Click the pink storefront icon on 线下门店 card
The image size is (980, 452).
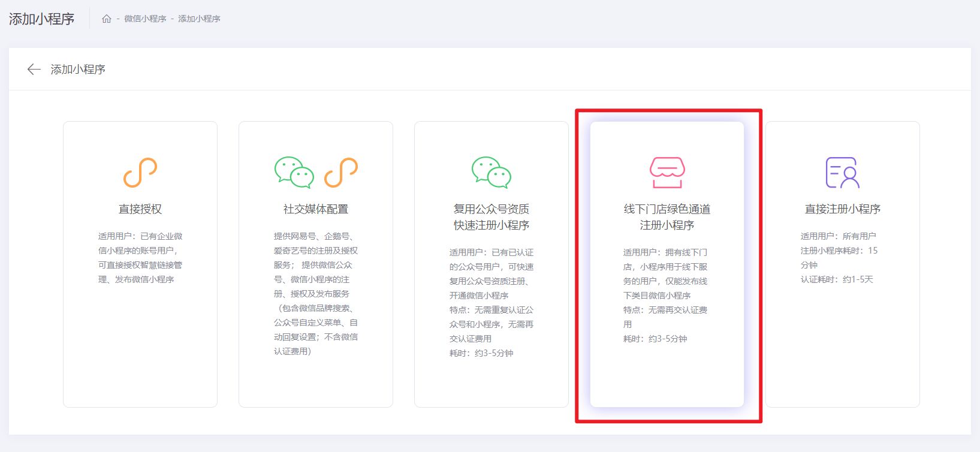pyautogui.click(x=667, y=173)
